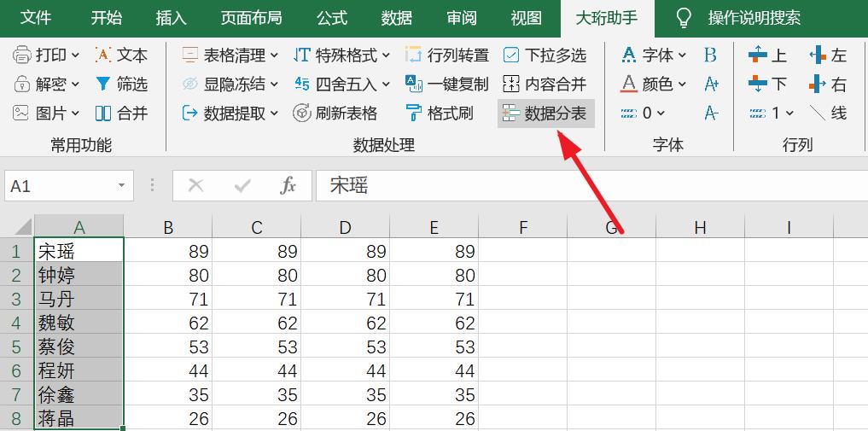
Task: Select cell A2 containing 钟婷
Action: pos(79,275)
